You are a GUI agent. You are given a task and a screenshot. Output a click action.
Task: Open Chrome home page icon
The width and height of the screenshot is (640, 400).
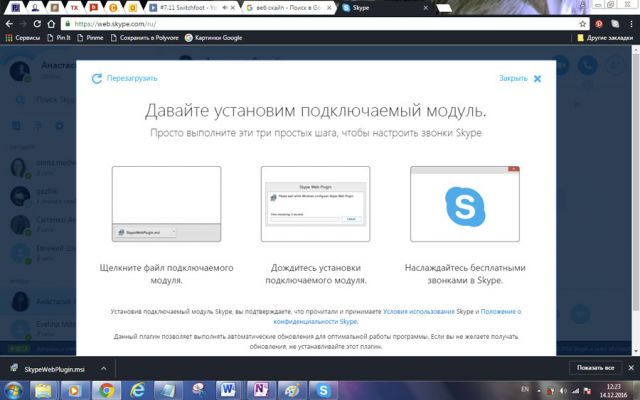[x=51, y=24]
